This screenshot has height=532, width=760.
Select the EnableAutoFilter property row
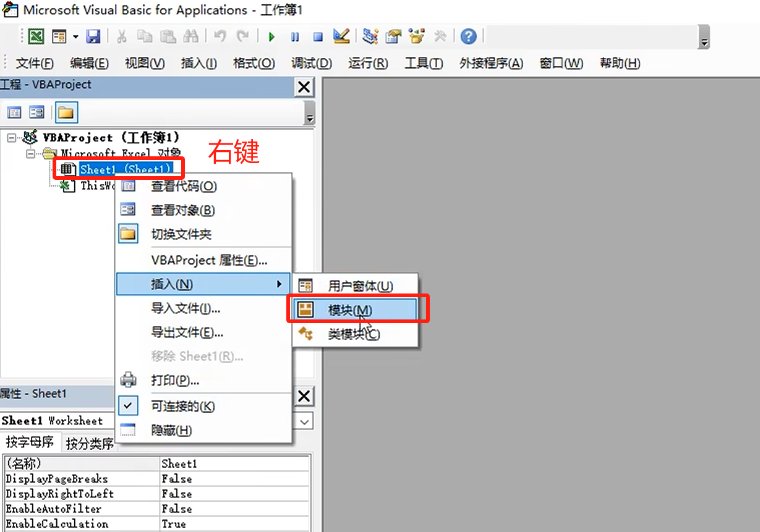coord(157,509)
